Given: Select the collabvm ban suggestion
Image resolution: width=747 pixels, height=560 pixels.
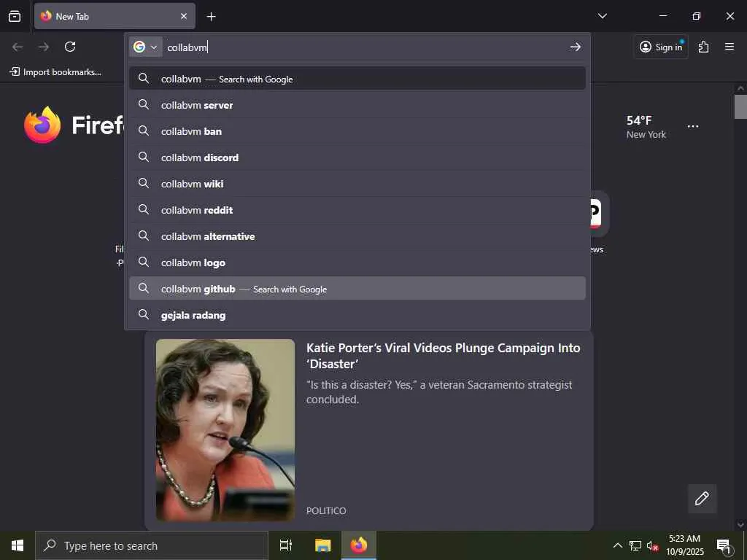Looking at the screenshot, I should coord(357,131).
